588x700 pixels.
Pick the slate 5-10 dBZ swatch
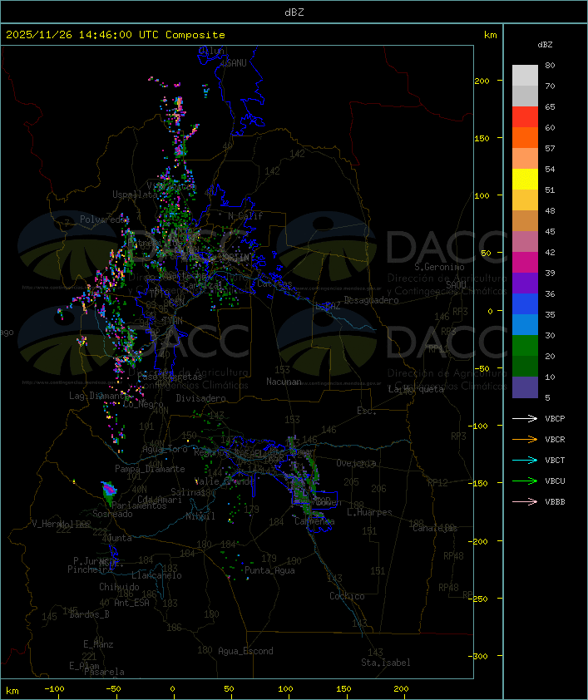(x=525, y=387)
